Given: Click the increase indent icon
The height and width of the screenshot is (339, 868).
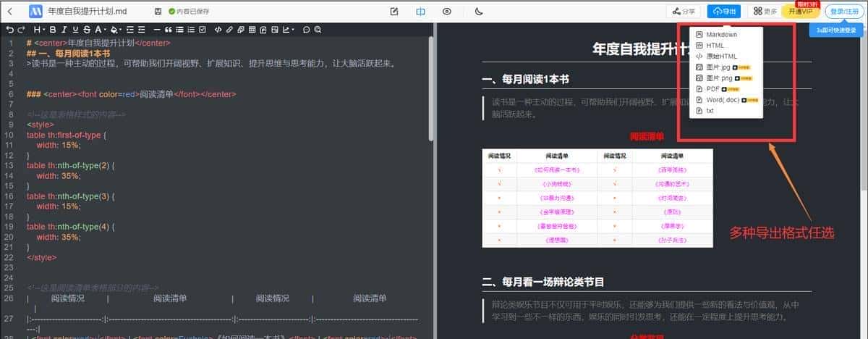Looking at the screenshot, I should (x=130, y=30).
